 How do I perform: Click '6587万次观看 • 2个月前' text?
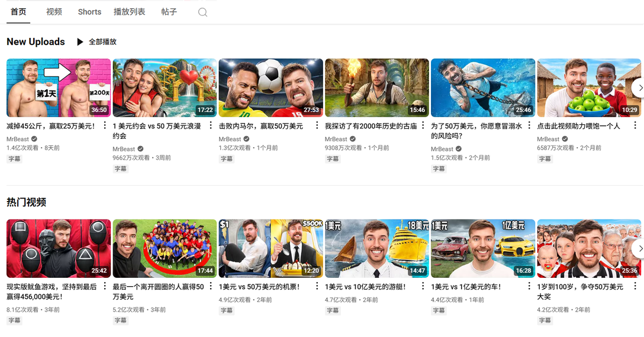569,148
